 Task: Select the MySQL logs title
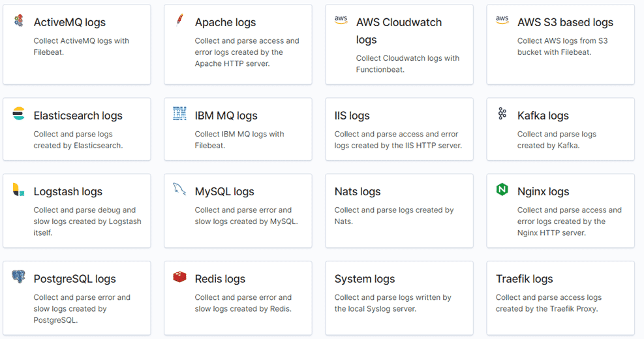coord(224,191)
